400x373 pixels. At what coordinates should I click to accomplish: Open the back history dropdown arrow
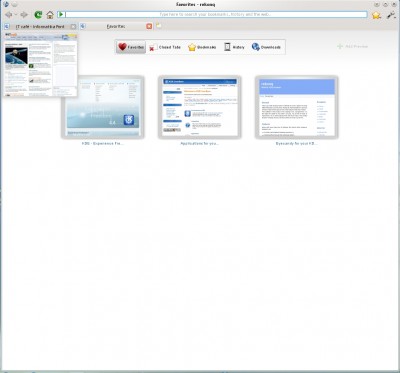[x=16, y=15]
